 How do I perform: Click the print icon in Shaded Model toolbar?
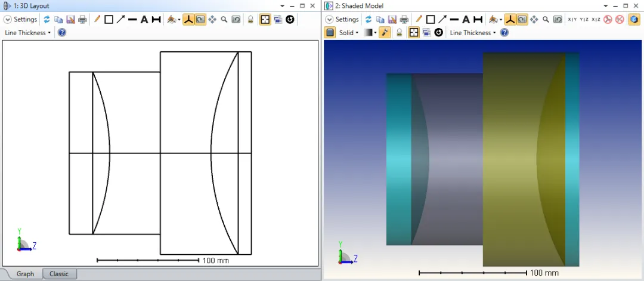[404, 19]
